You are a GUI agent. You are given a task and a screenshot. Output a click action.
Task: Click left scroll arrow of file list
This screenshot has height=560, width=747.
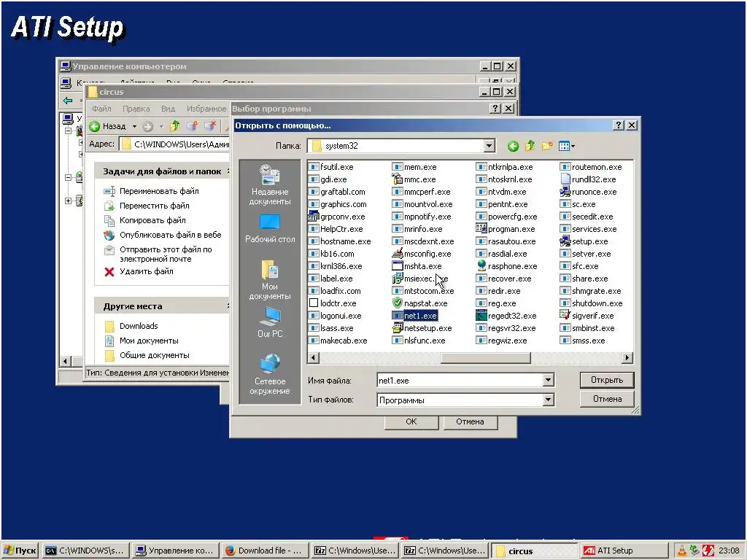click(x=314, y=357)
